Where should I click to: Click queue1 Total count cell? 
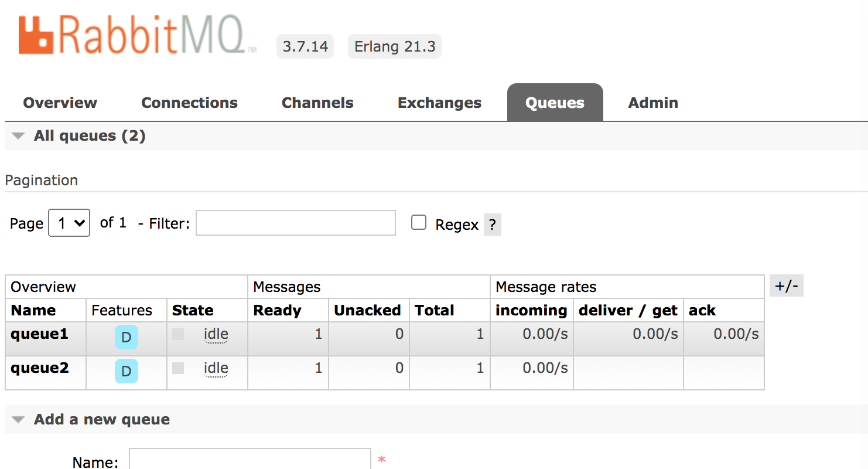450,339
